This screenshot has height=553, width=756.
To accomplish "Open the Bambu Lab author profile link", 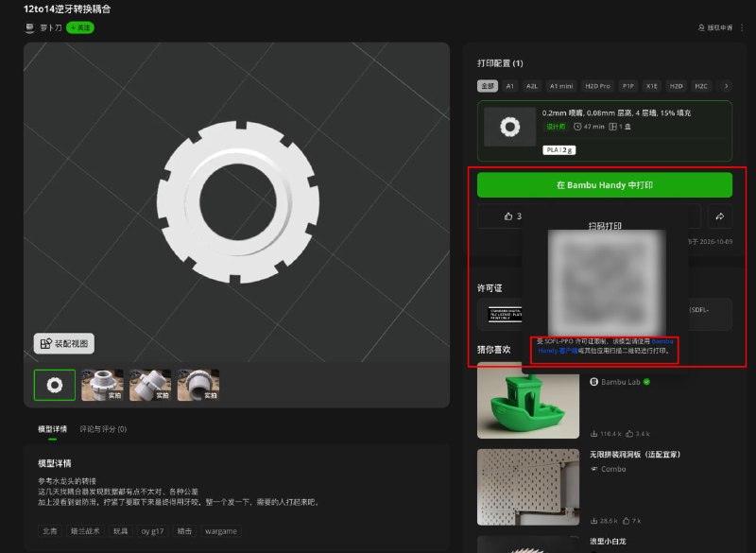I will [x=620, y=382].
